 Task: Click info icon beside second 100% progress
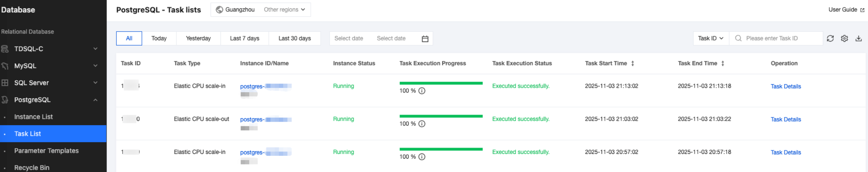point(422,124)
